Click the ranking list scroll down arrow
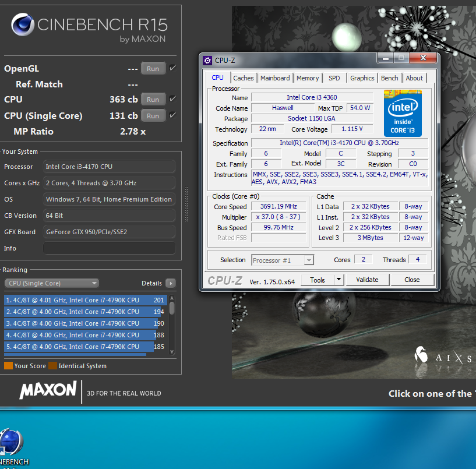Screen dimensions: 476x469 point(172,352)
